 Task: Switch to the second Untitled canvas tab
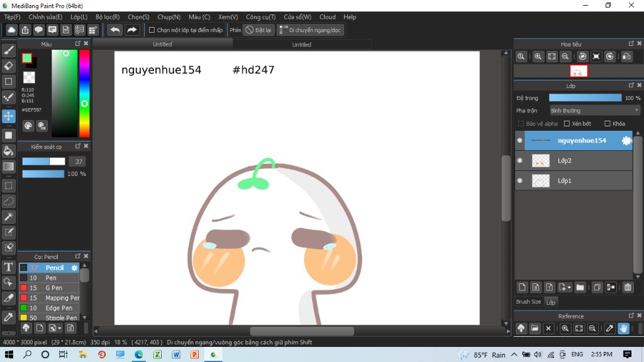[x=301, y=45]
